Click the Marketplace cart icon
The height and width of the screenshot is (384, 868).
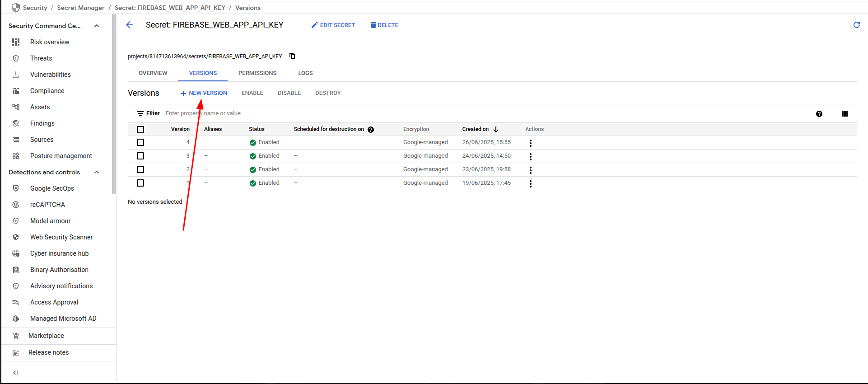tap(16, 336)
